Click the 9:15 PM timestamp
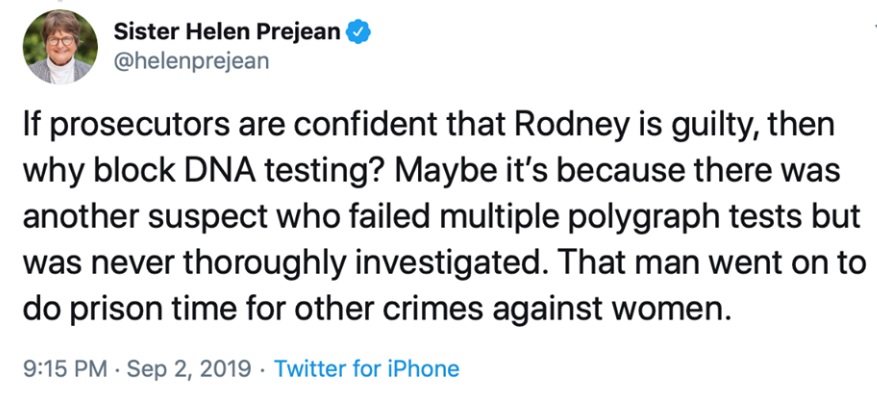 click(62, 369)
